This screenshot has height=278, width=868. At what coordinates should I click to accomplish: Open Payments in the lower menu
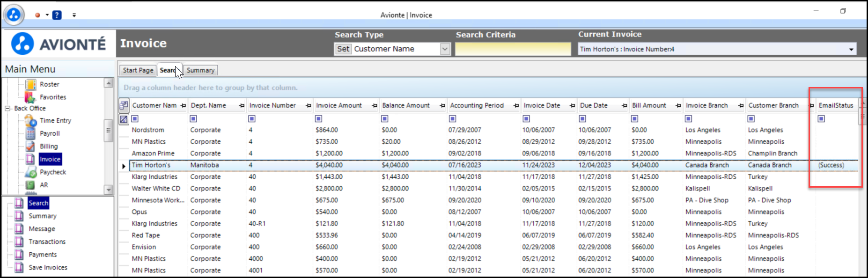pos(43,255)
